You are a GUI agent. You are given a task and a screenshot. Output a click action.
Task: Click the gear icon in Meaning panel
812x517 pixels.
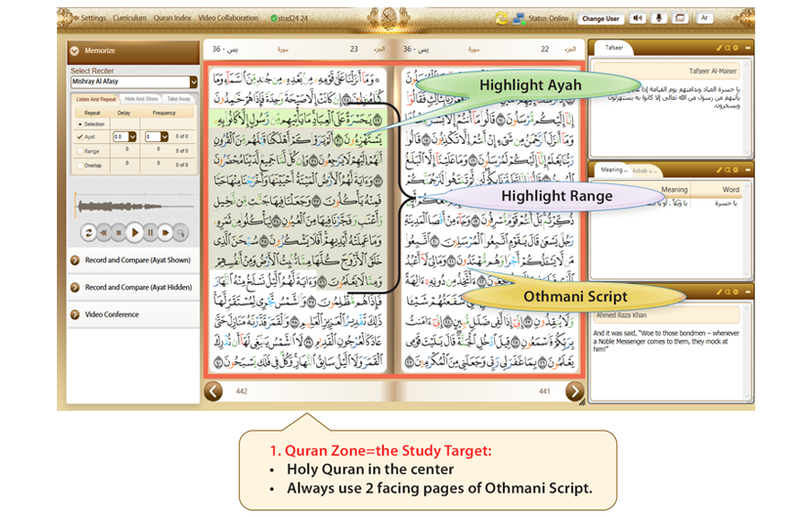tap(736, 170)
